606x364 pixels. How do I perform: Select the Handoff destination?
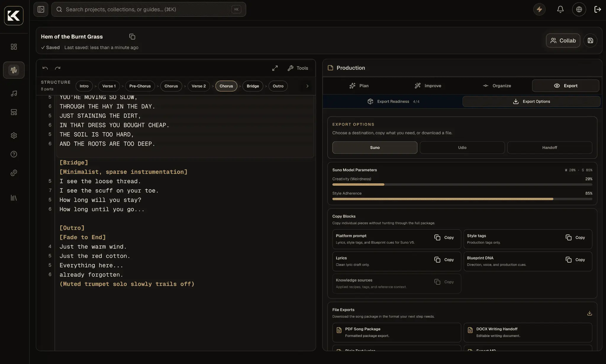tap(549, 148)
